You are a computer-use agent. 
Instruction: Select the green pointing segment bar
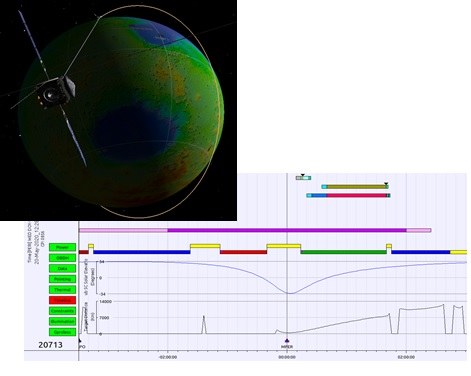point(343,252)
